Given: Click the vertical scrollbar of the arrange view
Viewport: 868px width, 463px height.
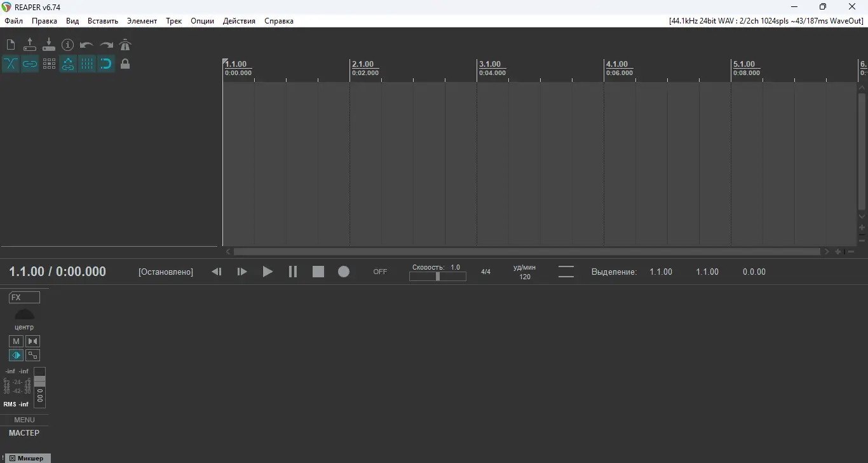Looking at the screenshot, I should (862, 151).
